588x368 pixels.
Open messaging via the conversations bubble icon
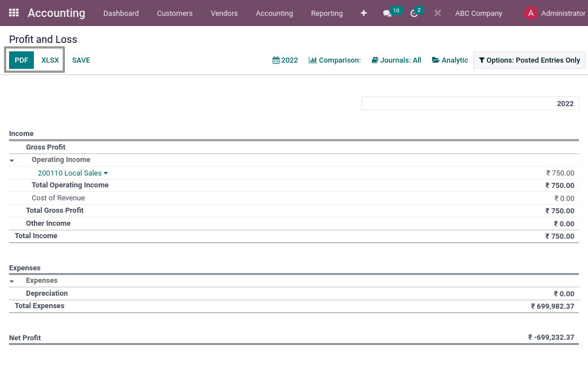click(387, 14)
